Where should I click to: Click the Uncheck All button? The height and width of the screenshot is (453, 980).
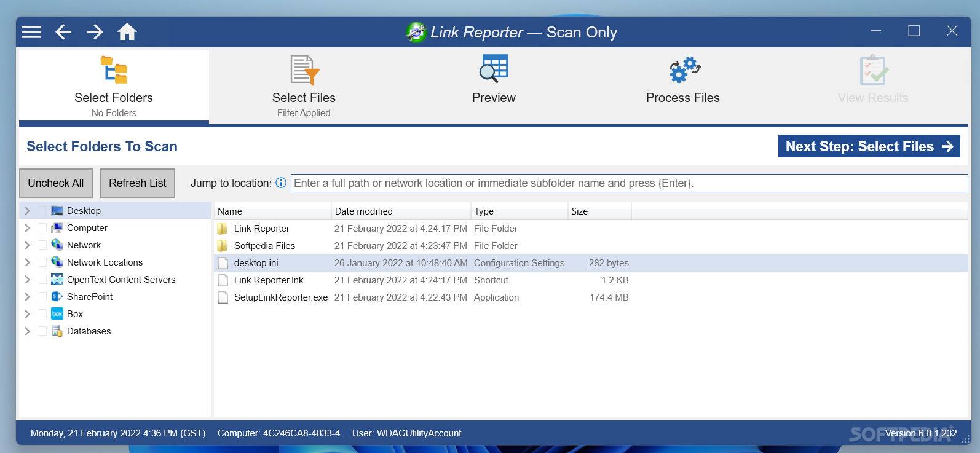coord(56,183)
